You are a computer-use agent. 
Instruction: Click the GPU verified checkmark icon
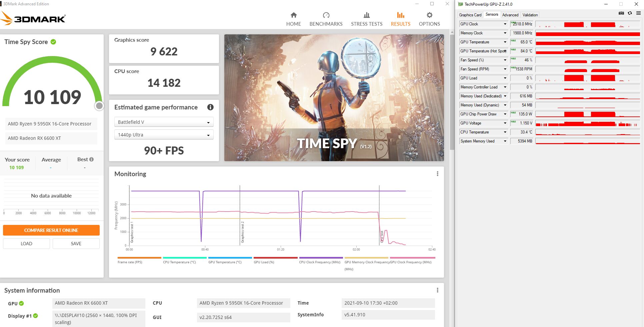coord(21,303)
